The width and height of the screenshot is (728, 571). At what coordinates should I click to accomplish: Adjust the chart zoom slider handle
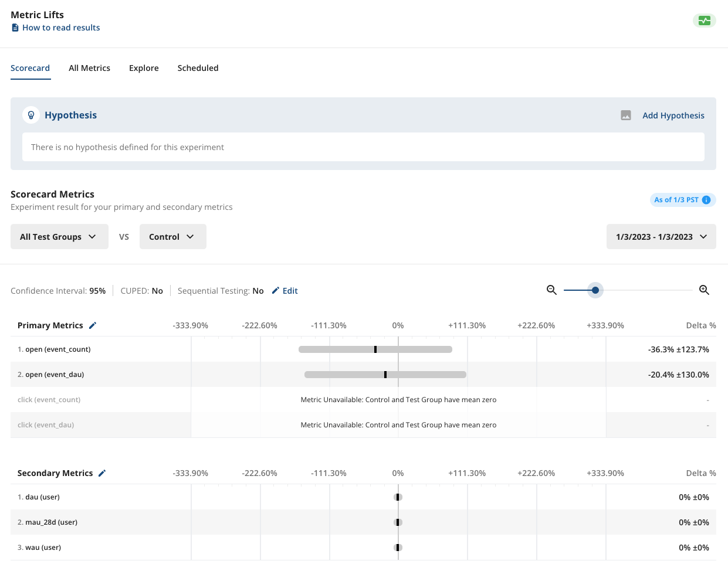(x=595, y=290)
